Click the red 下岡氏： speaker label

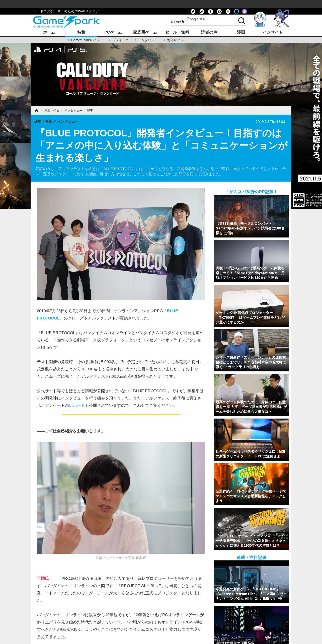tap(45, 579)
